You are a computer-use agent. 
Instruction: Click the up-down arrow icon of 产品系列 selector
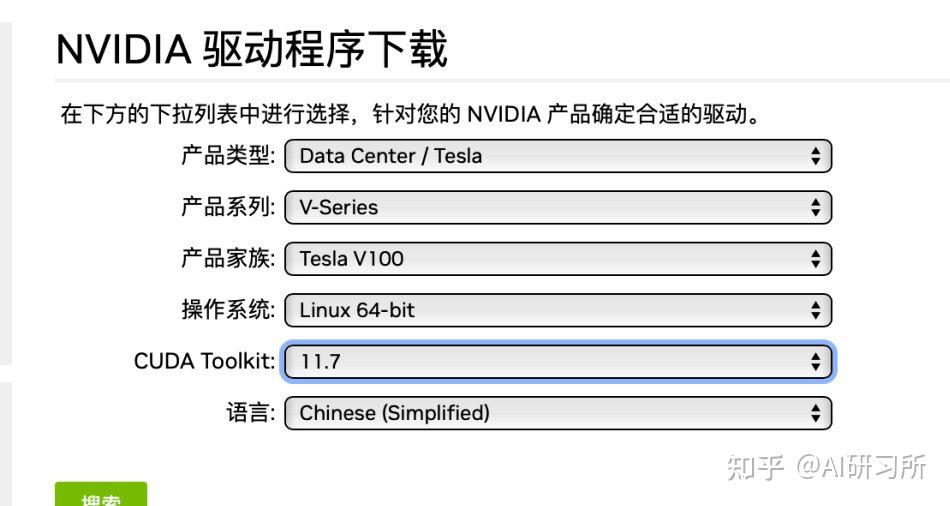click(816, 208)
